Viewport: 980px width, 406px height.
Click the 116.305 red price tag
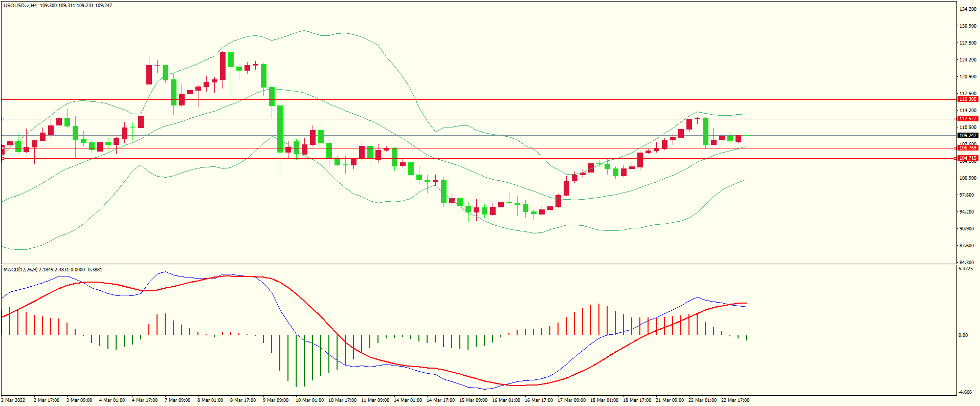coord(968,99)
